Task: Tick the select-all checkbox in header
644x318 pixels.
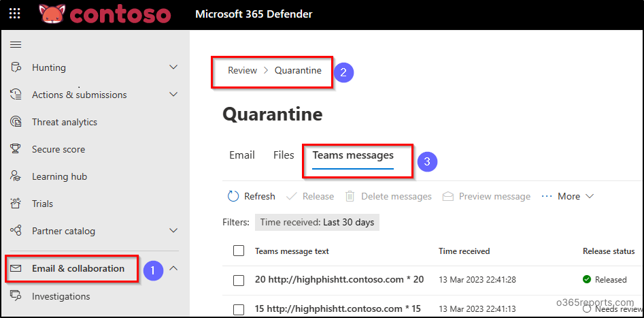Action: (x=239, y=251)
